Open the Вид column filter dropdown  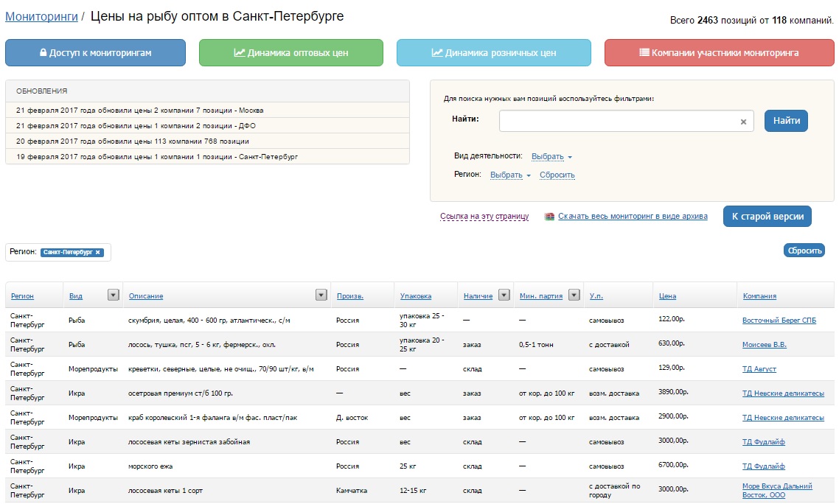(113, 295)
